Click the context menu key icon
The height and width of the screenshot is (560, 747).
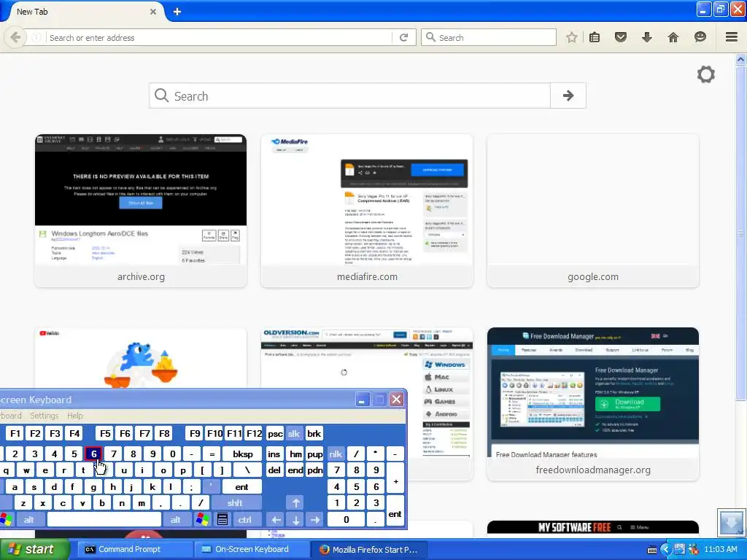[222, 519]
